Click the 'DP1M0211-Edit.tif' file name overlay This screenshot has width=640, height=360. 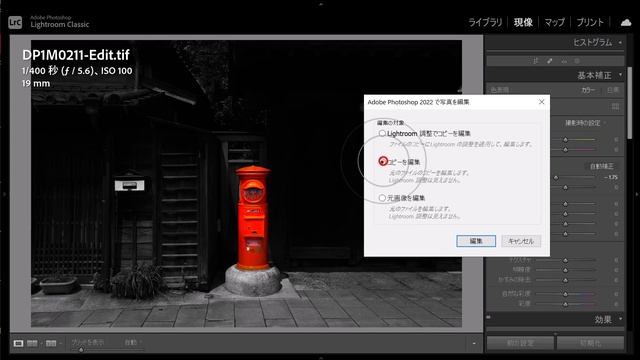[76, 55]
